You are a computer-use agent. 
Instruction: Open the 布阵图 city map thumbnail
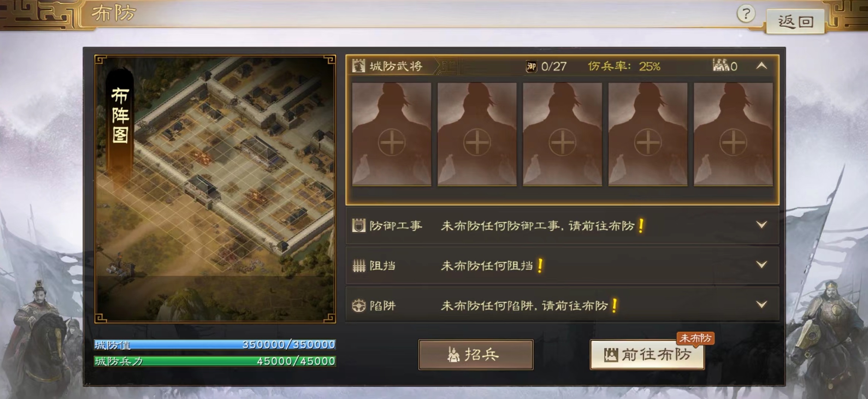(x=215, y=189)
